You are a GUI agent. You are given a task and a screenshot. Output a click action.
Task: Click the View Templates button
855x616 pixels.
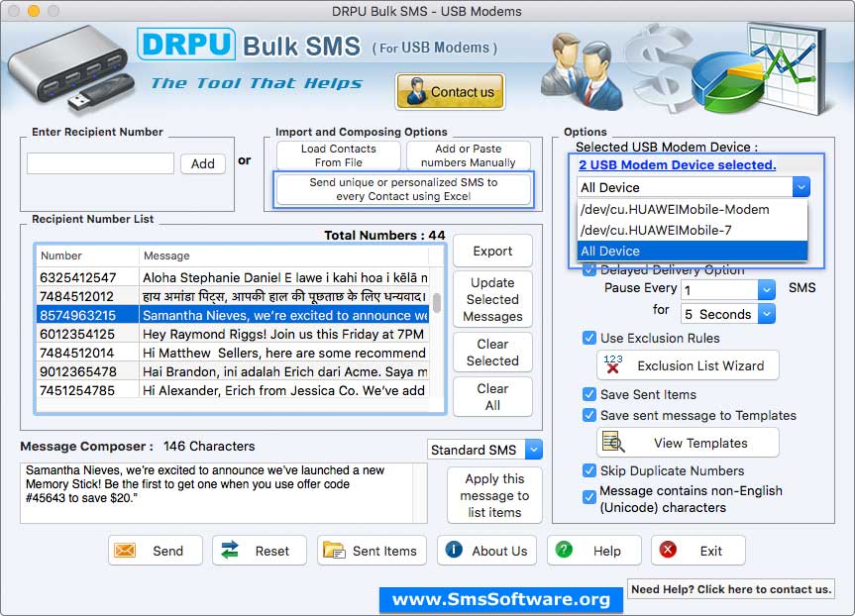[689, 443]
